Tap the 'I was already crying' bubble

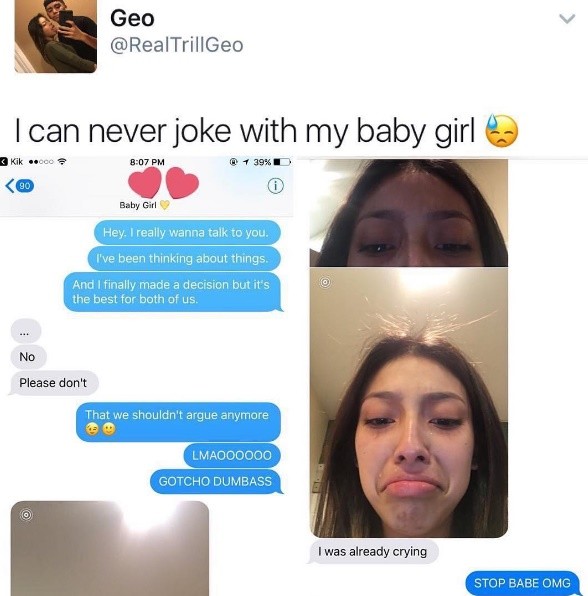(x=373, y=552)
